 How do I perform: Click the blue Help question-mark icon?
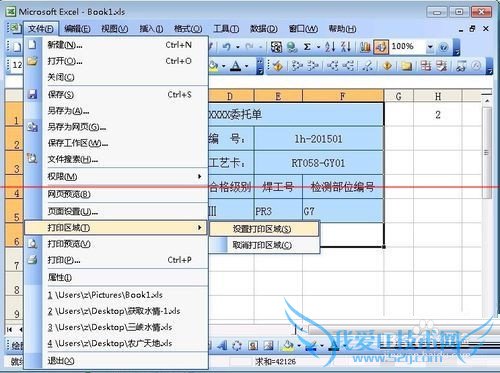point(444,47)
